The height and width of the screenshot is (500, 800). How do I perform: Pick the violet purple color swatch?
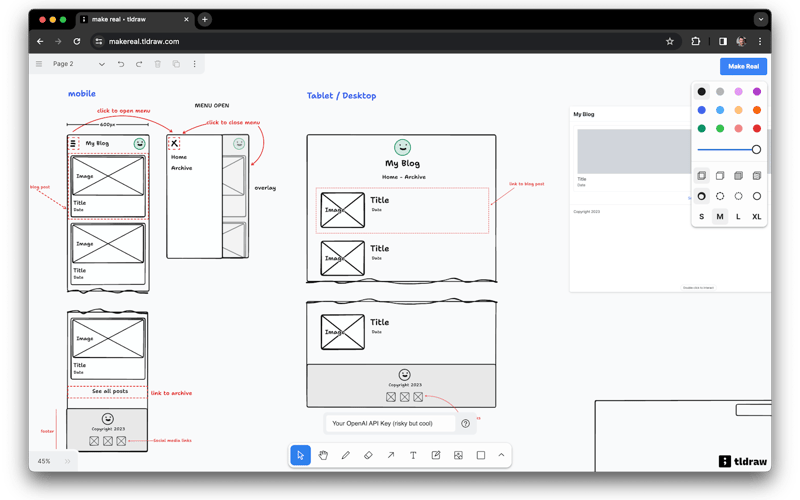coord(757,92)
